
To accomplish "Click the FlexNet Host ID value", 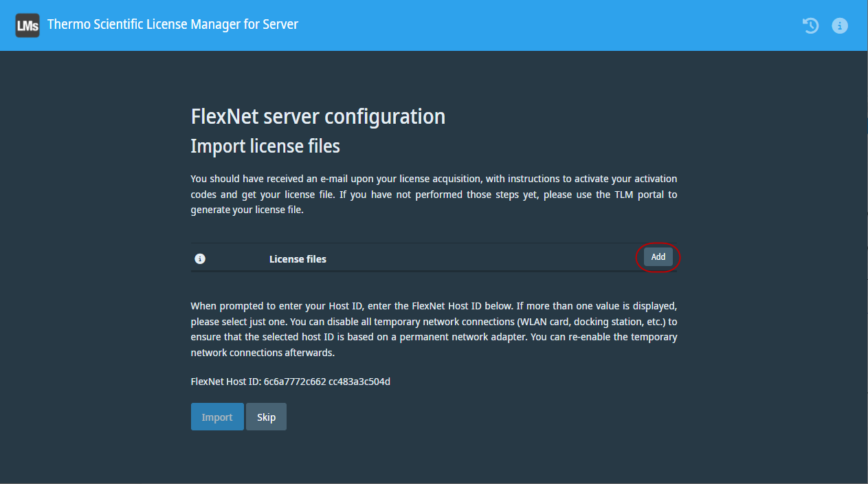I will (x=327, y=381).
